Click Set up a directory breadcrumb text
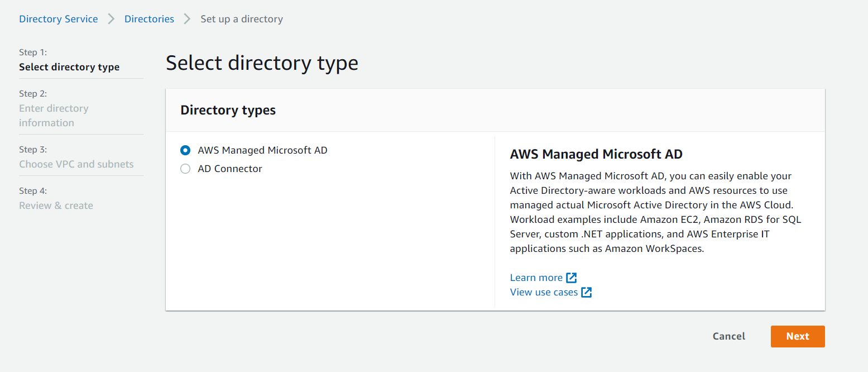The height and width of the screenshot is (372, 868). click(x=242, y=19)
